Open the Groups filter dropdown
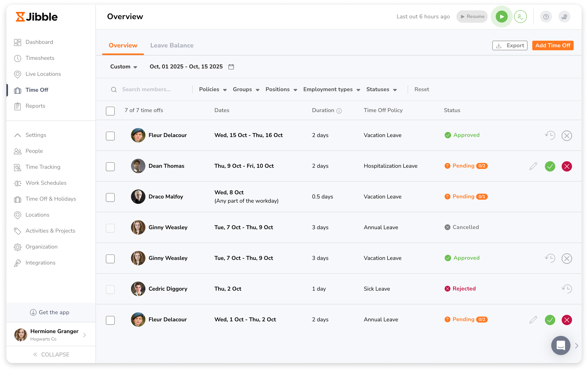The height and width of the screenshot is (371, 588). 246,90
